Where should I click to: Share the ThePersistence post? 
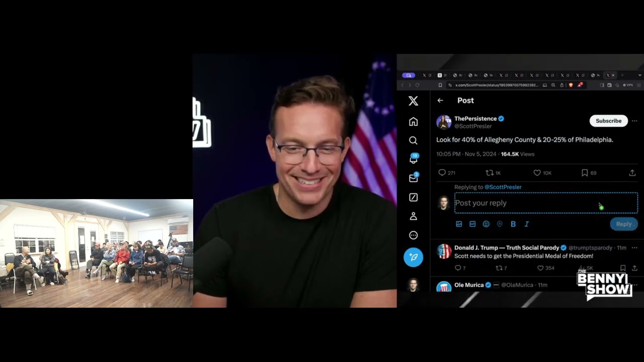coord(632,172)
